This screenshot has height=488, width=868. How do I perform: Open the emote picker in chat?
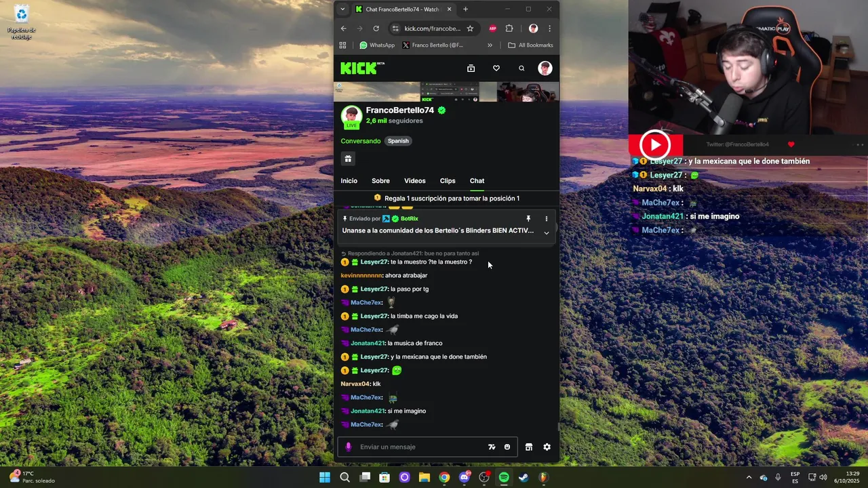[x=507, y=447]
